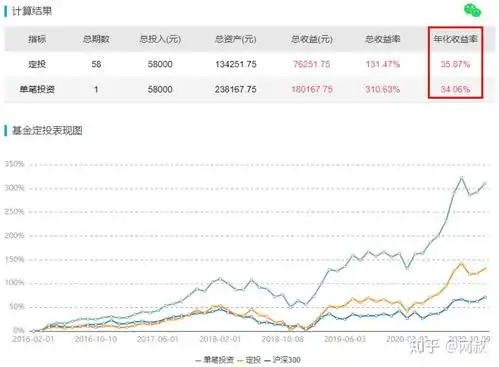Click the 总收益(元) column header
499x367 pixels.
(x=312, y=39)
